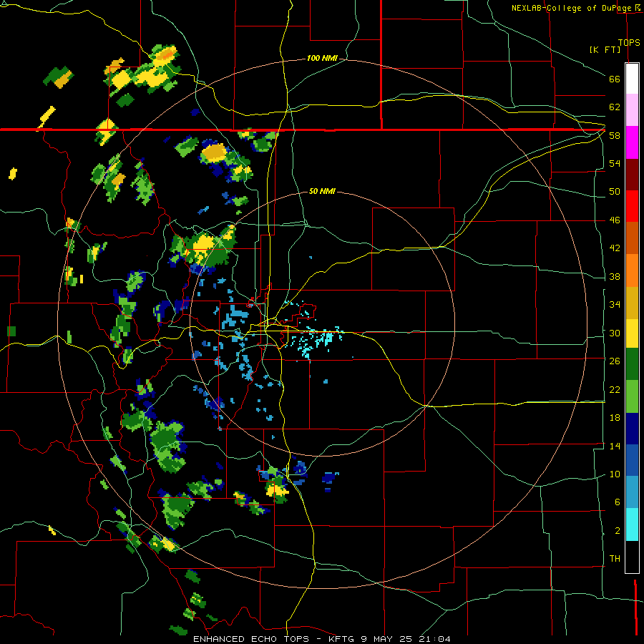Click the dark green legend swatch
Screen dimensions: 644x644
(632, 364)
